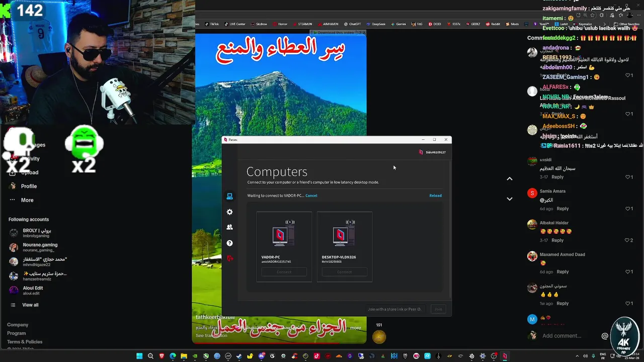644x362 pixels.
Task: Open the Reddit bookmark
Action: click(x=493, y=24)
